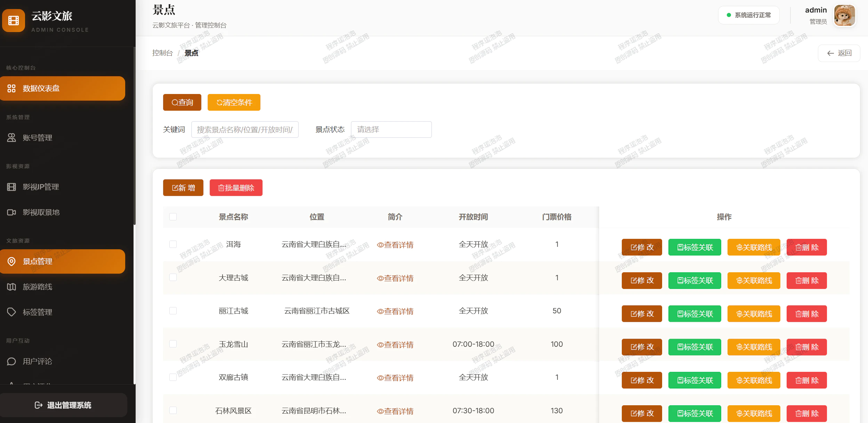Open the 影视取景地 menu item
The image size is (868, 423).
[x=63, y=212]
